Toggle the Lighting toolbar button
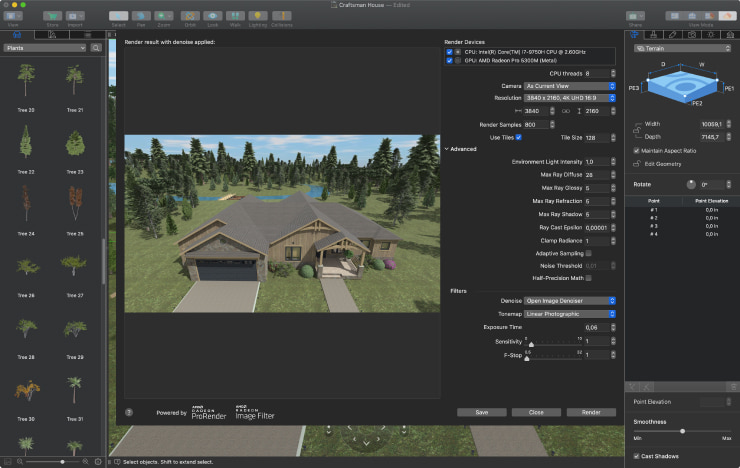740x468 pixels. coord(258,16)
